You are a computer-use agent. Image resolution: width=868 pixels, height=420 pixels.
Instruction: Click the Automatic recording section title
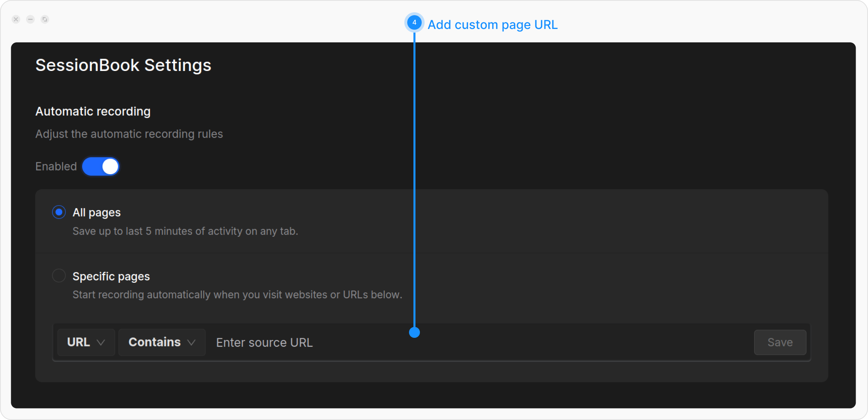93,111
